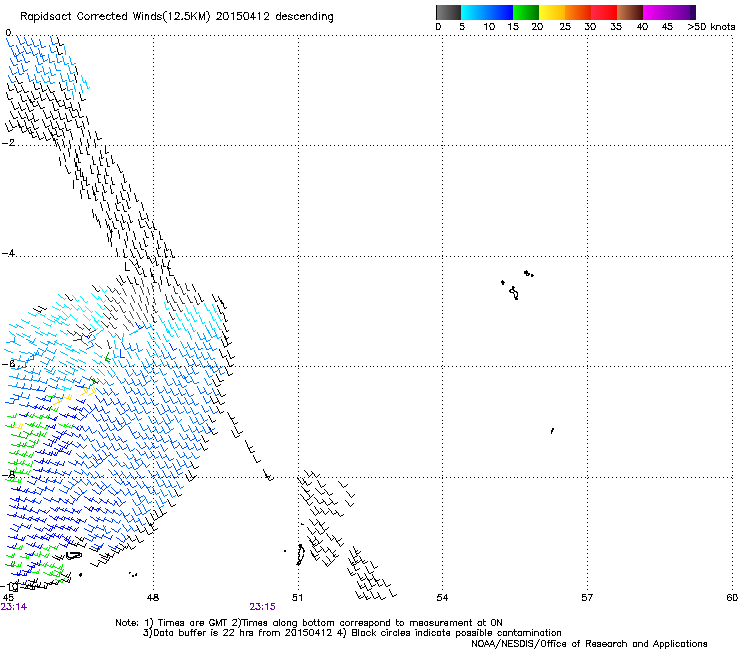This screenshot has height=650, width=740.
Task: Click the 'Data buffer is 22 hrs' note
Action: tap(352, 633)
